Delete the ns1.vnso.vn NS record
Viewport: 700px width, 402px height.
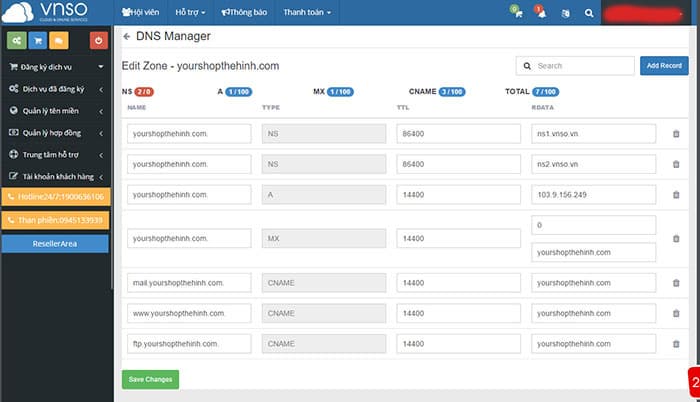click(x=676, y=134)
